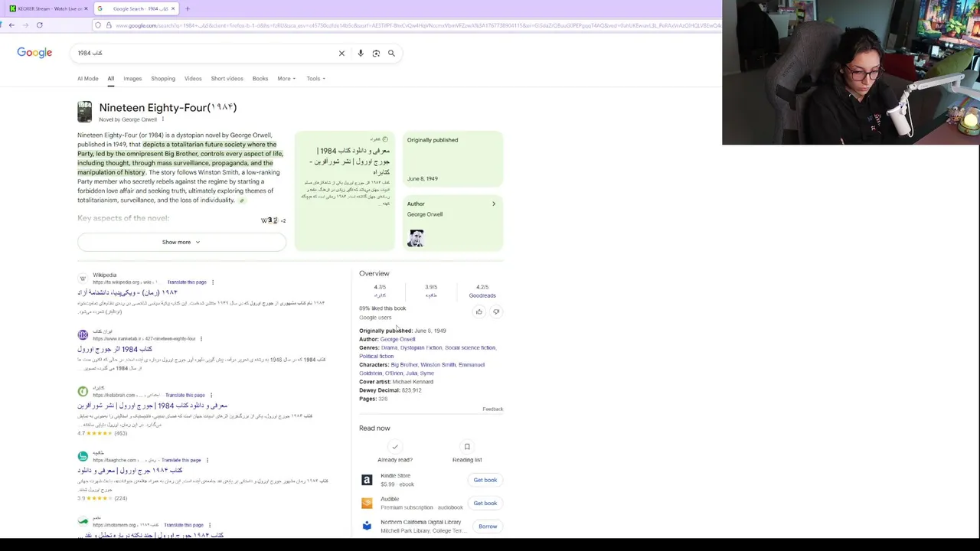Open a new browser tab with plus
Screen dimensions: 980x551
[x=188, y=8]
